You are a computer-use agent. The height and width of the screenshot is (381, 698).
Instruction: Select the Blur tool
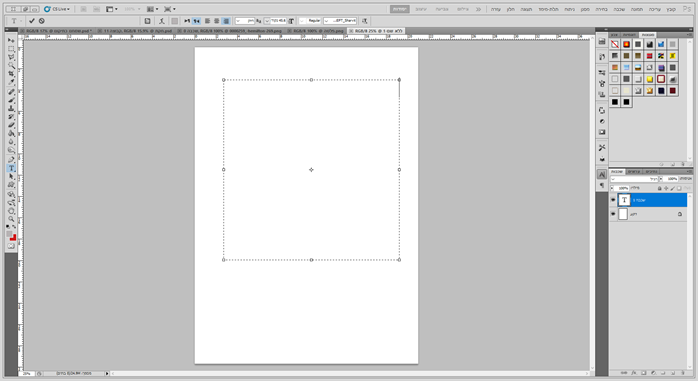click(x=11, y=142)
